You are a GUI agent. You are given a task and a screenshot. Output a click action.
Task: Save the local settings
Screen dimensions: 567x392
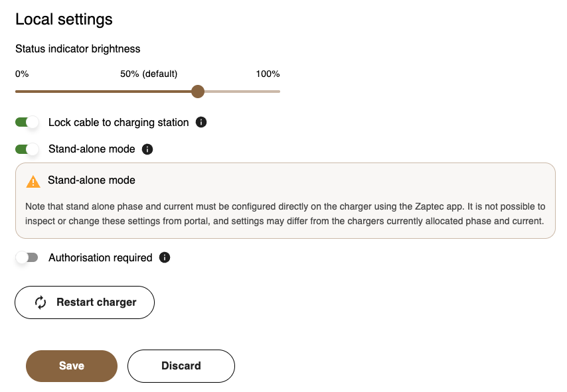(72, 366)
